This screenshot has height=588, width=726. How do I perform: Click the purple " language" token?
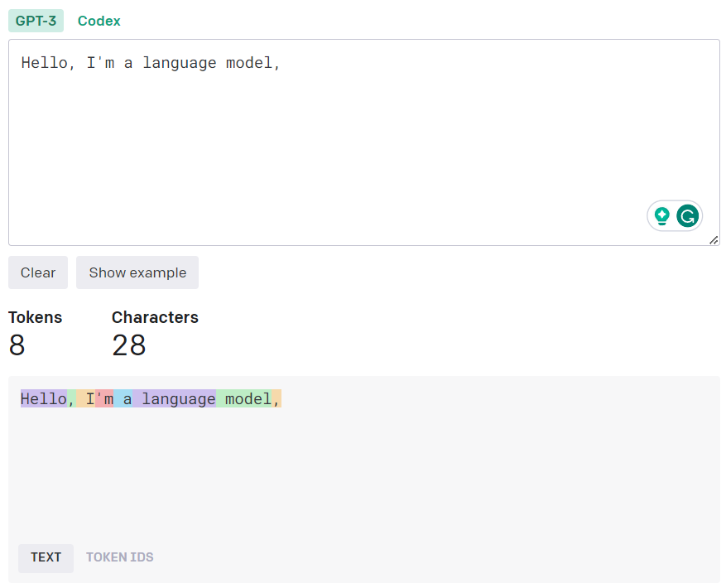pos(174,398)
